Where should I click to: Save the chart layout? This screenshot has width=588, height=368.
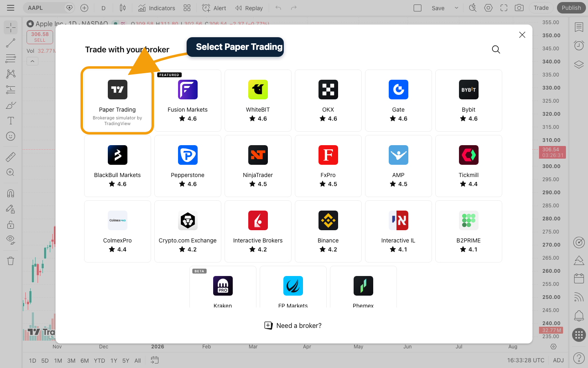438,8
